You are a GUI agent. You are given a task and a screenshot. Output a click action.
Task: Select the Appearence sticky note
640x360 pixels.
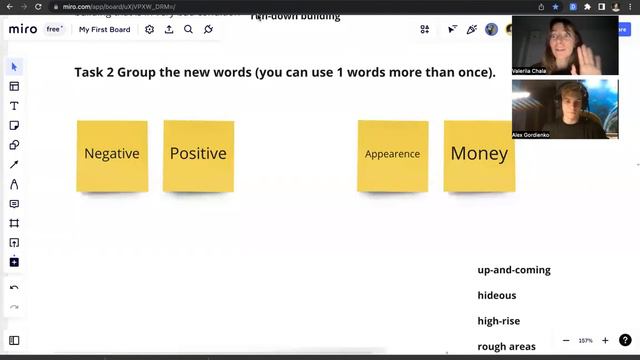393,156
